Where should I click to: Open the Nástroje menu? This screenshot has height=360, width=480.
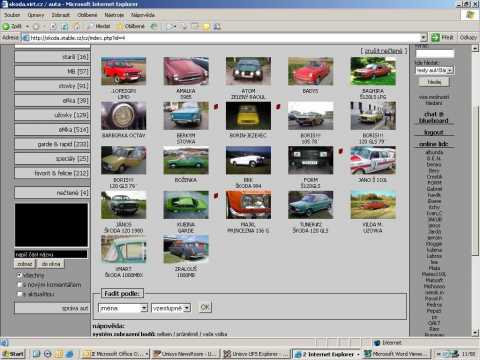[114, 15]
